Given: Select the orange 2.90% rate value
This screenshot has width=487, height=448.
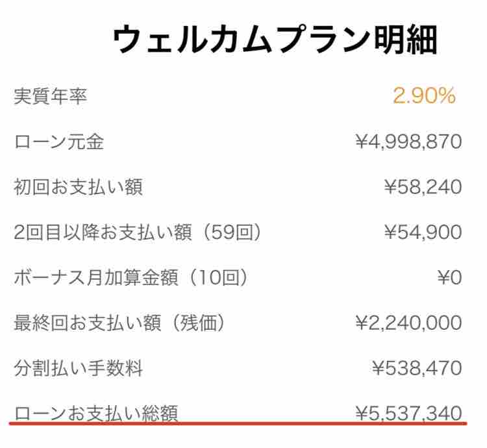Looking at the screenshot, I should tap(424, 96).
